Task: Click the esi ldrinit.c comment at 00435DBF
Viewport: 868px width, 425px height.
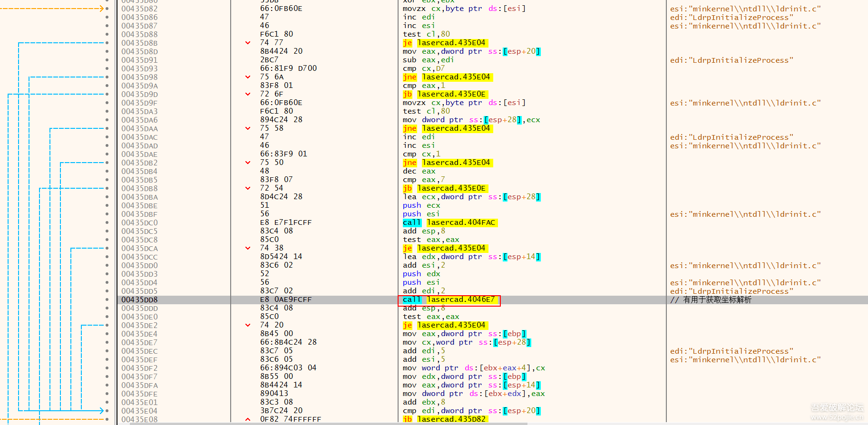Action: [x=745, y=214]
